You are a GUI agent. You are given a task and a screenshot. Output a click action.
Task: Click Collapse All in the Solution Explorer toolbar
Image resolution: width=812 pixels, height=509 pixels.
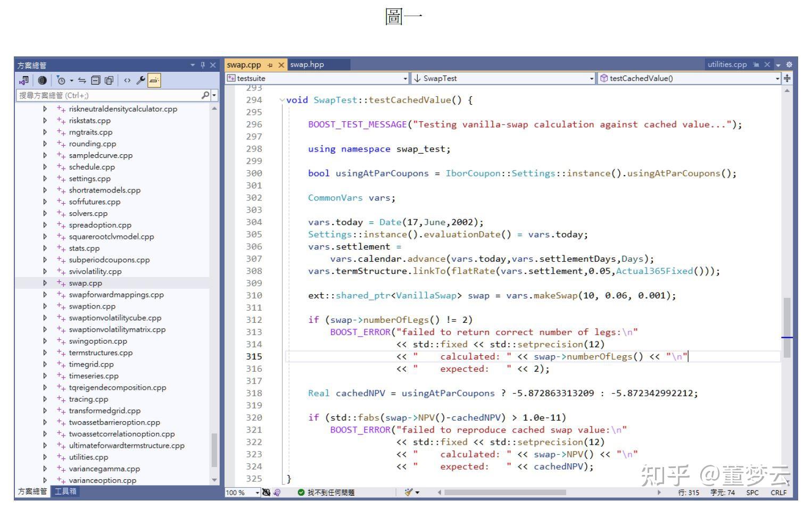(x=96, y=80)
